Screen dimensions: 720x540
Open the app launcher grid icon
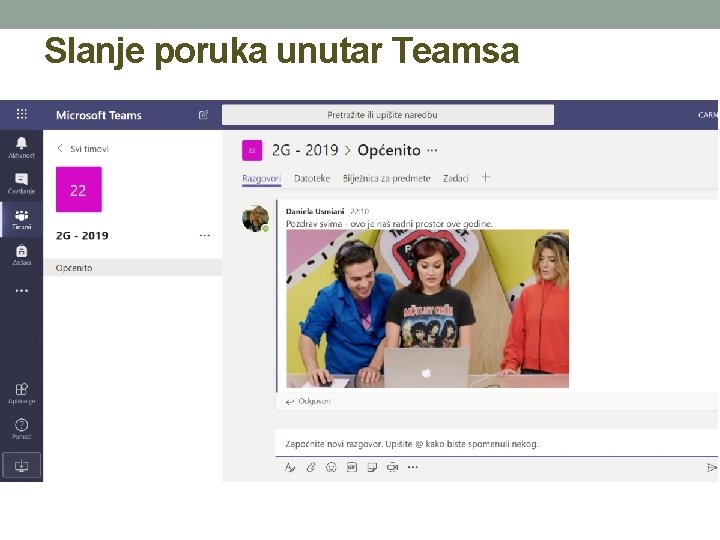pyautogui.click(x=22, y=114)
